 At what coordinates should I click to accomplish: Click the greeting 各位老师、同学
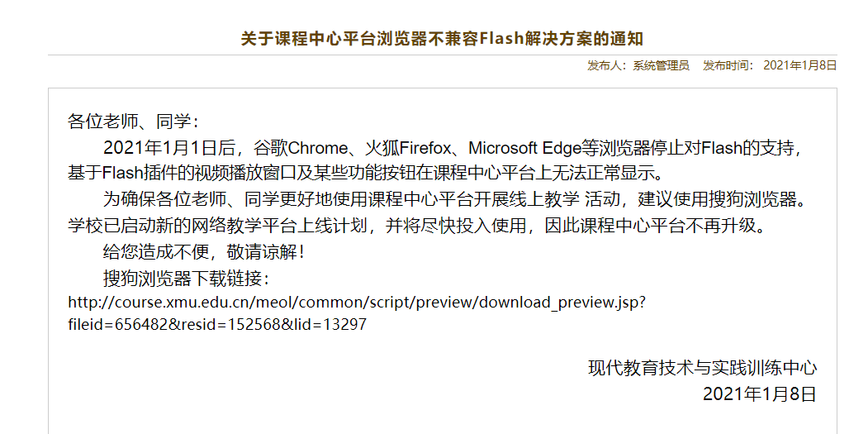132,122
